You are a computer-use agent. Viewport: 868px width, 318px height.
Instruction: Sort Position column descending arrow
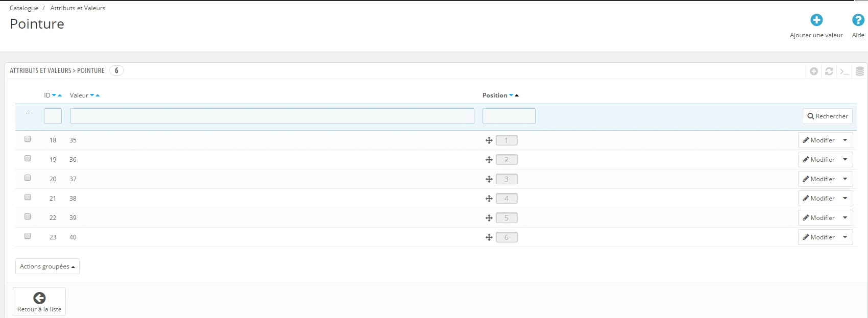click(x=511, y=95)
